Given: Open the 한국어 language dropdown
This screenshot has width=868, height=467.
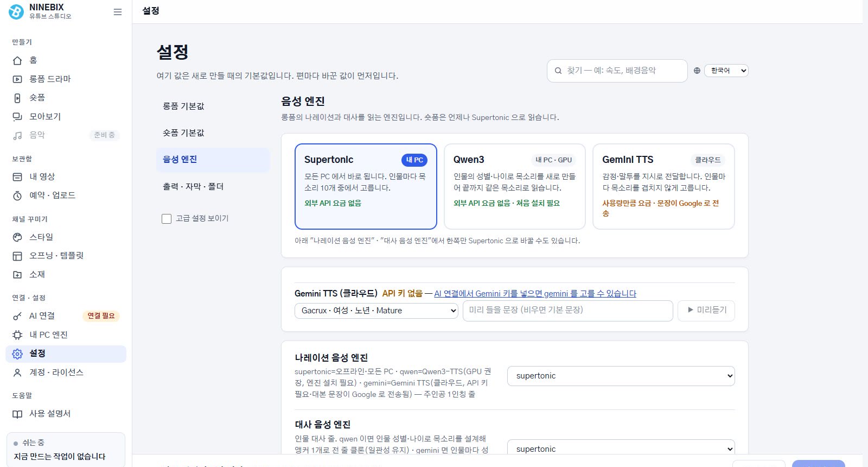Looking at the screenshot, I should 726,71.
